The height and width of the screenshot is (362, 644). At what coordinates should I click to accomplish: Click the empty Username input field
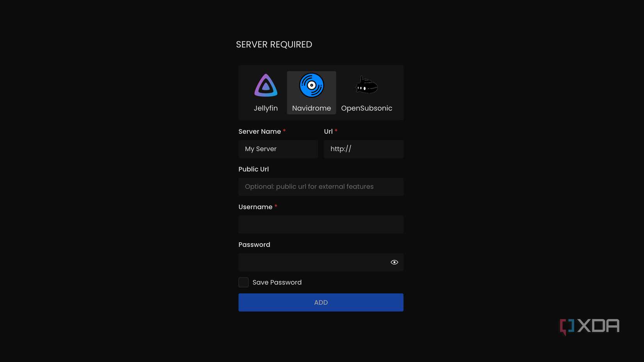(321, 224)
